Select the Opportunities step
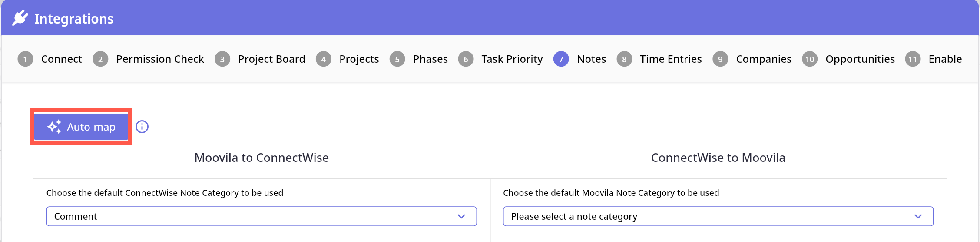Screen dimensions: 980x242 pos(860,59)
